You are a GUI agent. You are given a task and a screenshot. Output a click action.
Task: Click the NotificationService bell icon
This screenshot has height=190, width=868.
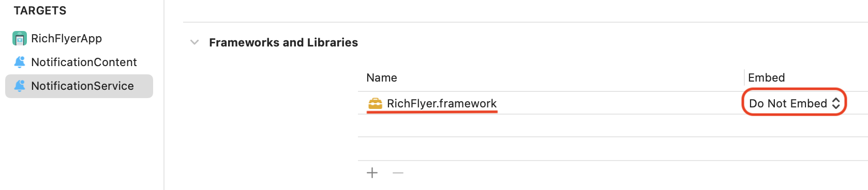pos(20,86)
